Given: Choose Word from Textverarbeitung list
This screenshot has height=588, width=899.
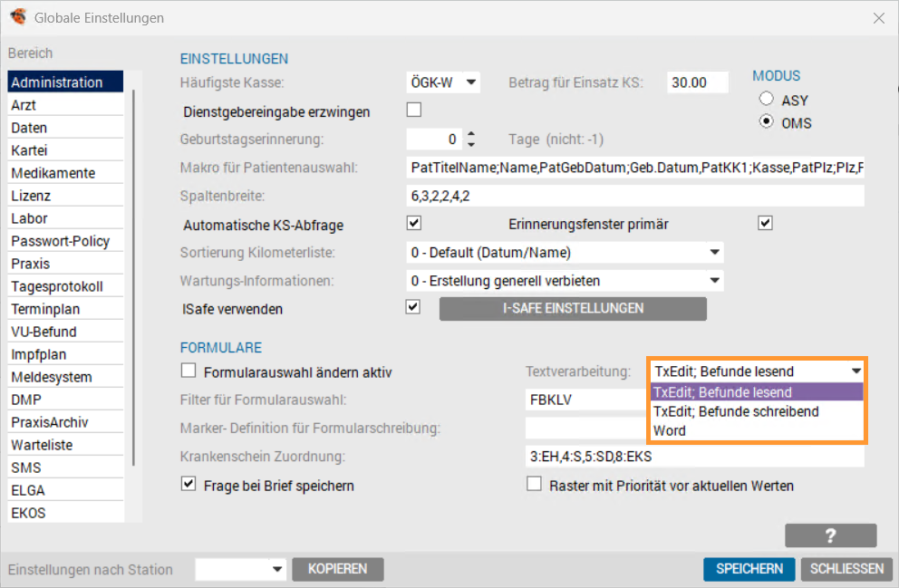Looking at the screenshot, I should coord(670,430).
